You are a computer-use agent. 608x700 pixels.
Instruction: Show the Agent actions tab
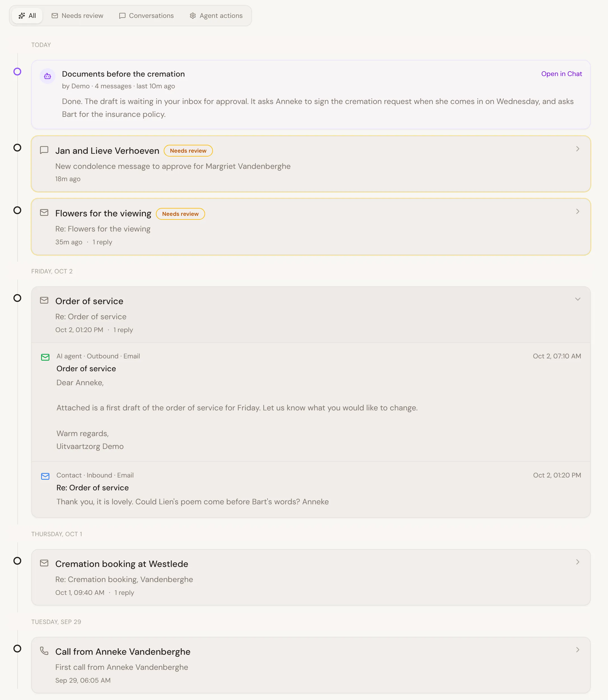[216, 16]
